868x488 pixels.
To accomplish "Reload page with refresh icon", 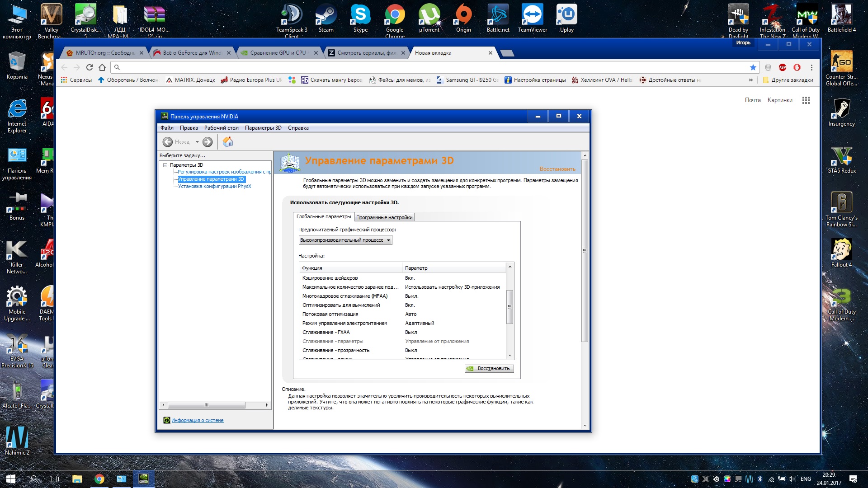I will tap(90, 67).
